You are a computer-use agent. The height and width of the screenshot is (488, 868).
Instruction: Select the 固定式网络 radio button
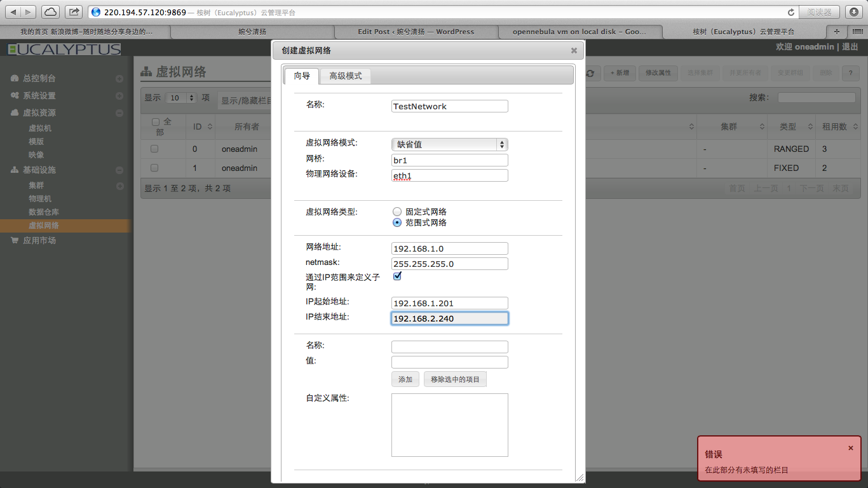tap(397, 212)
